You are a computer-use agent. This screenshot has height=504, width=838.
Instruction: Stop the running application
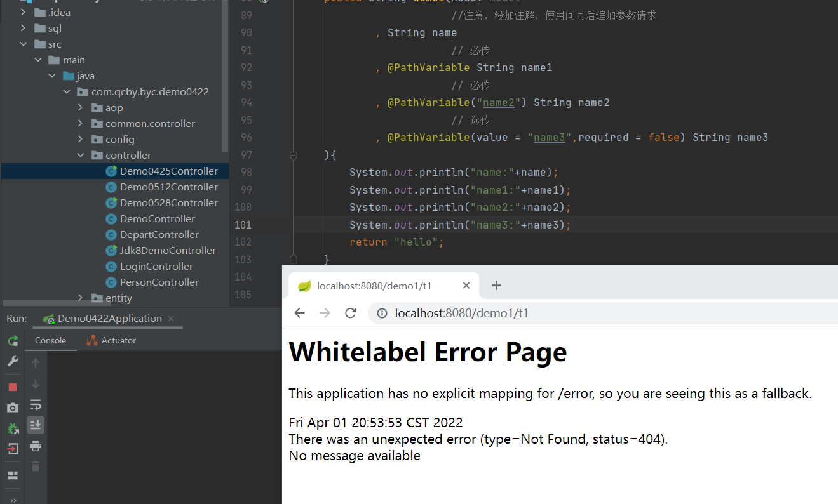point(13,386)
